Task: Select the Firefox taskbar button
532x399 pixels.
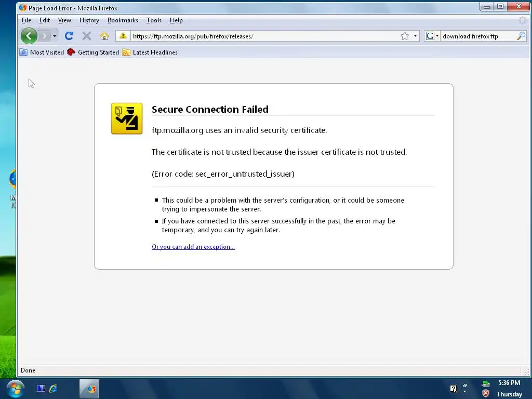Action: pyautogui.click(x=89, y=389)
